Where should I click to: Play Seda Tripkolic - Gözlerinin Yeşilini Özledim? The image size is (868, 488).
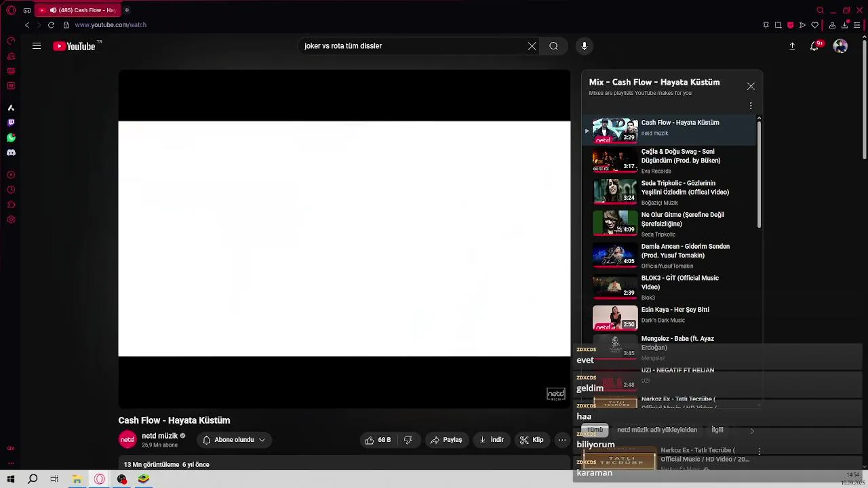(670, 192)
